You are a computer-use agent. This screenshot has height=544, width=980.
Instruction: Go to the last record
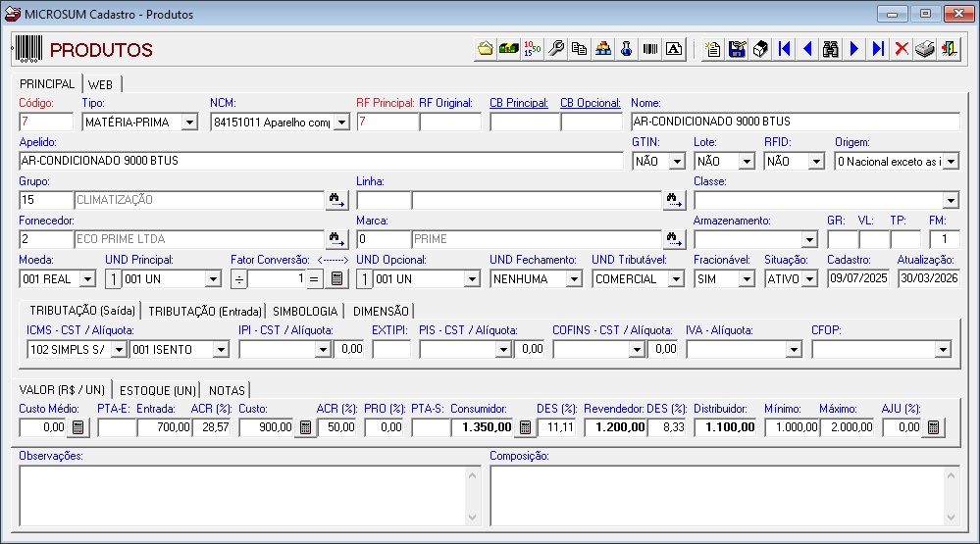coord(878,49)
